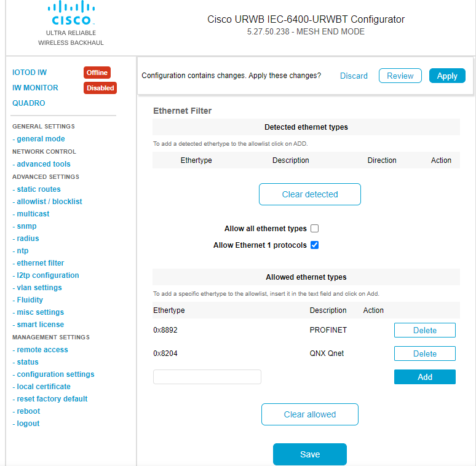Open the IOTOD IW page
This screenshot has width=476, height=466.
(30, 73)
